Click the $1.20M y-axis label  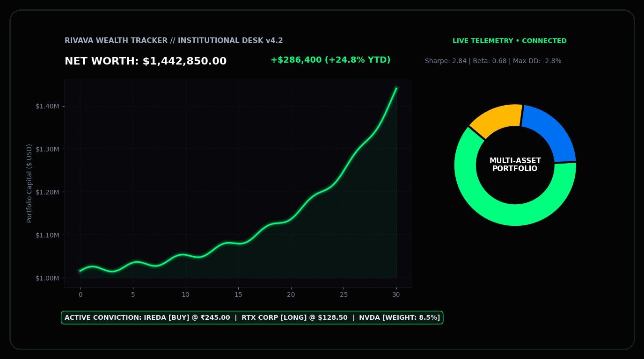click(x=47, y=192)
